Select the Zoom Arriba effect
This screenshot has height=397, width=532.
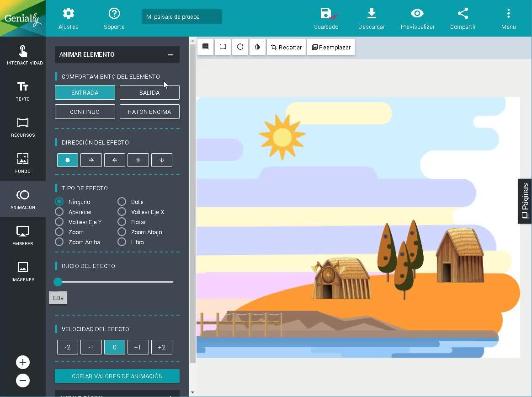(59, 242)
